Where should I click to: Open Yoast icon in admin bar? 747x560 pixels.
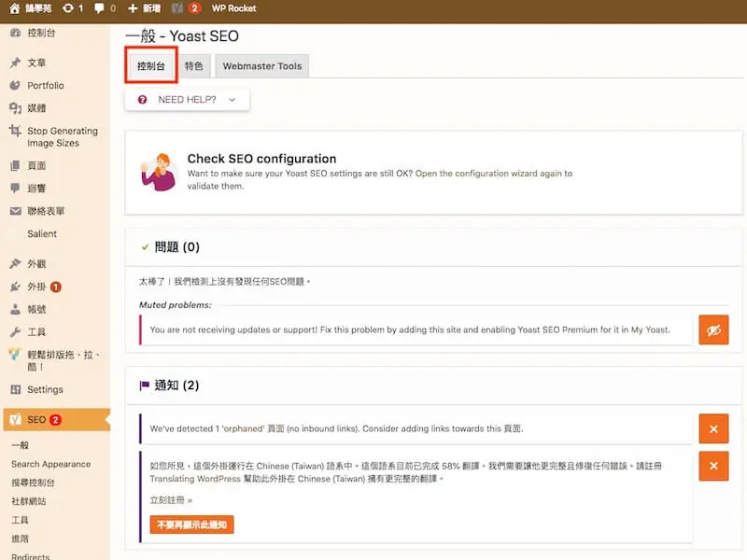(x=177, y=8)
